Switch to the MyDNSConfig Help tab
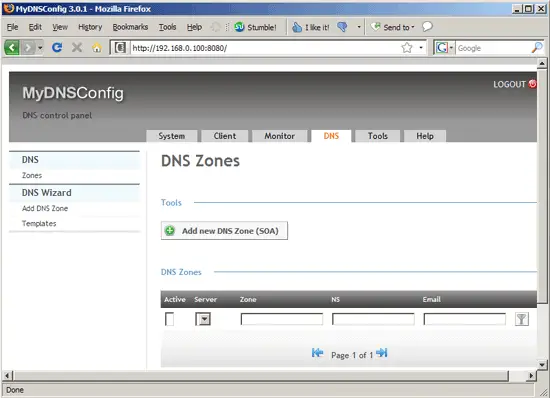The height and width of the screenshot is (398, 550). 425,136
